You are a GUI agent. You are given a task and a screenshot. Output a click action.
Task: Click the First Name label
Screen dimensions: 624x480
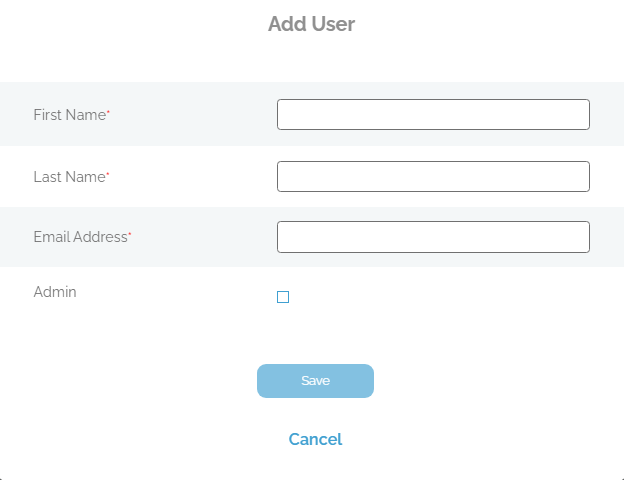tap(69, 115)
